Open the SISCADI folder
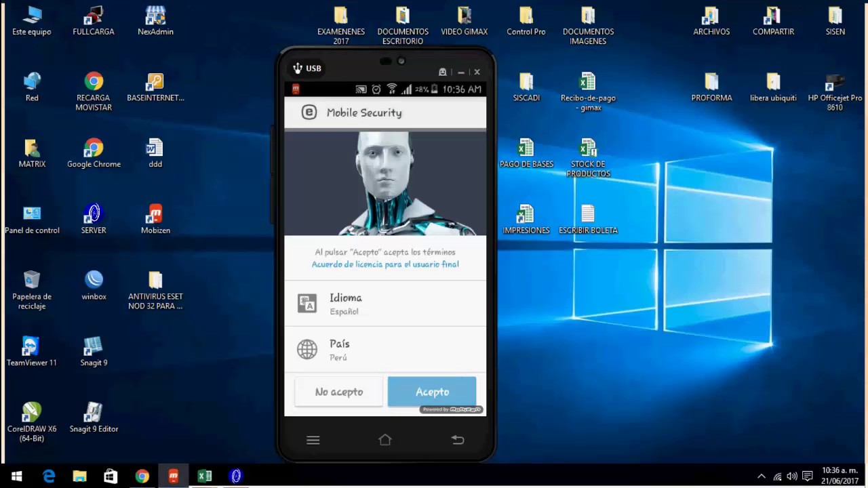 point(526,87)
